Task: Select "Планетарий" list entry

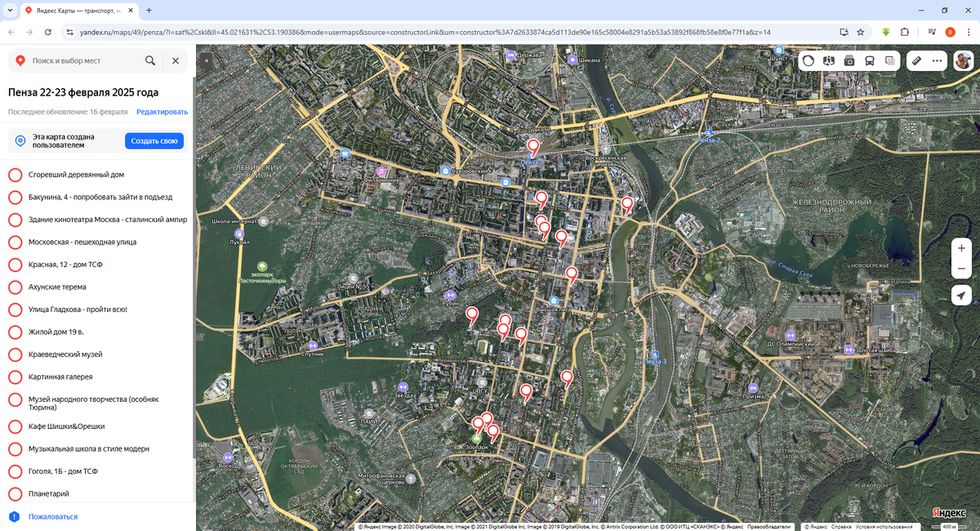Action: [98, 493]
